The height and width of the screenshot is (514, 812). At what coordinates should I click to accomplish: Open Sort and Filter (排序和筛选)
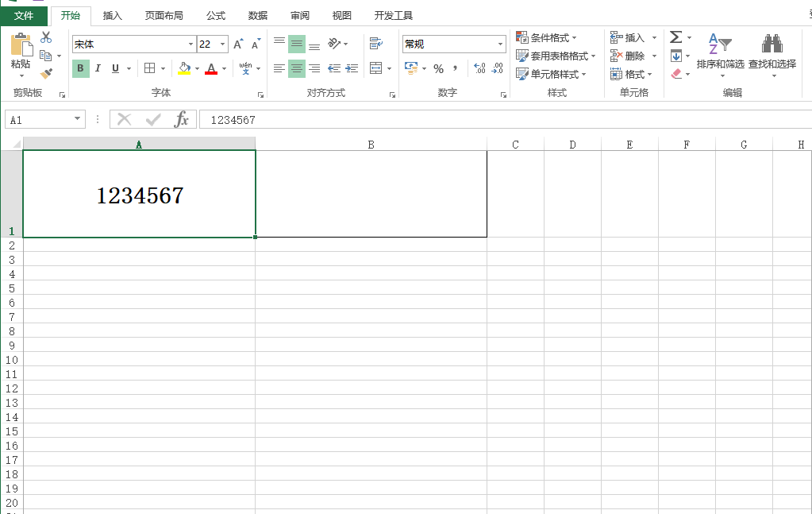tap(721, 55)
